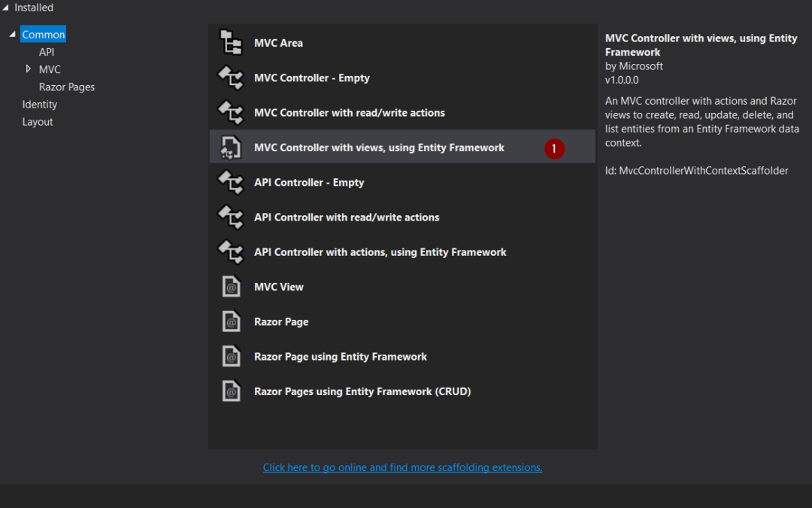Viewport: 812px width, 508px height.
Task: Select Layout in the category tree
Action: [38, 122]
